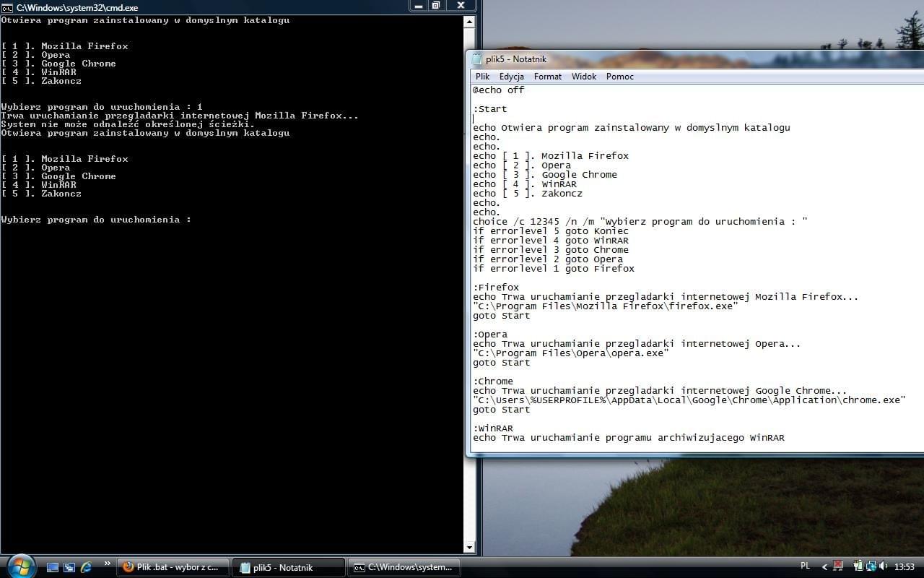Click 'echo [ 2 ]. Opera' in Notatnik

522,165
